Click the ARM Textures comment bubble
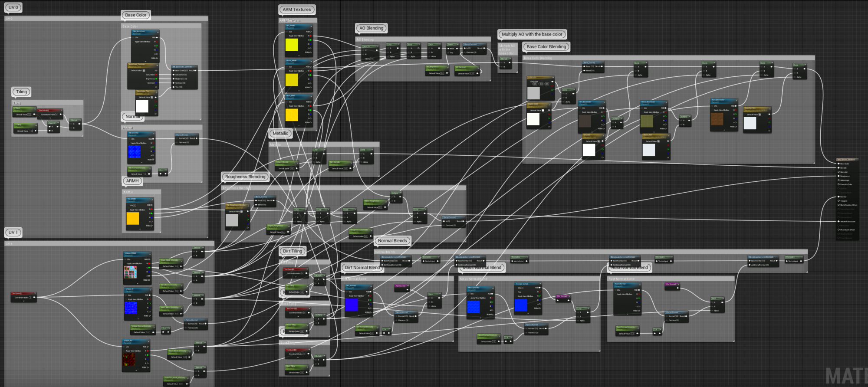The height and width of the screenshot is (387, 868). (x=297, y=10)
